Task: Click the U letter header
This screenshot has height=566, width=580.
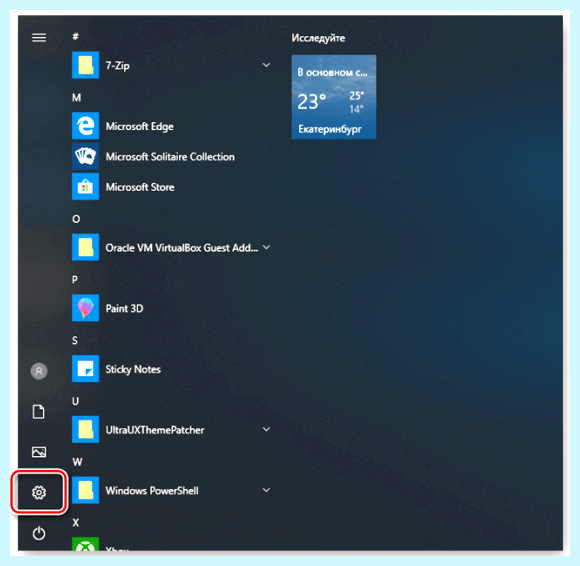Action: (75, 401)
